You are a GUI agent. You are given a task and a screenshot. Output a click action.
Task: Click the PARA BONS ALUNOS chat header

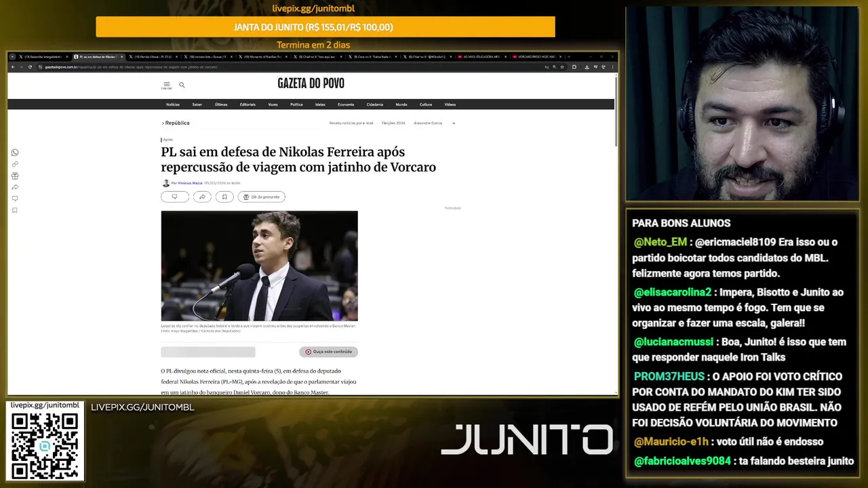(x=682, y=223)
